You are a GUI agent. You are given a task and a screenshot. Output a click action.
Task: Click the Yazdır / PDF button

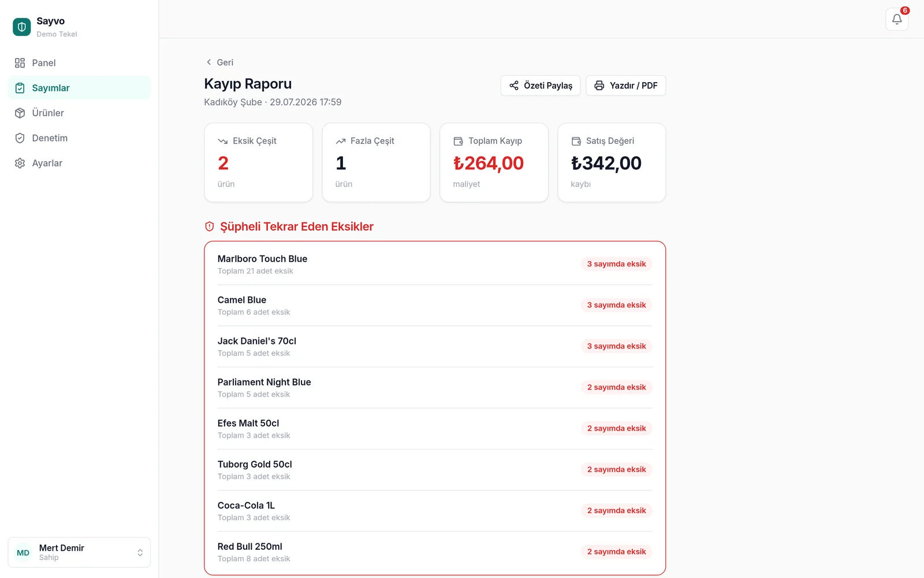point(626,86)
